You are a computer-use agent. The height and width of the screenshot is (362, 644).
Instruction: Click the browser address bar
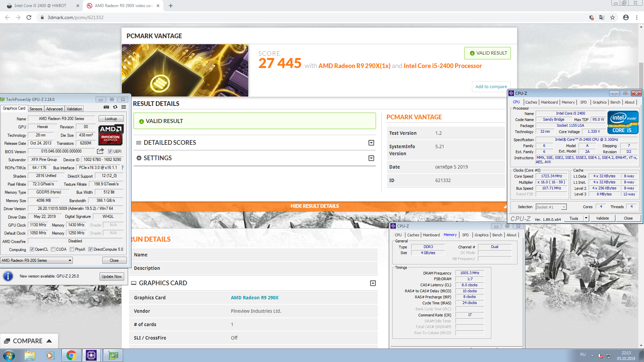tap(312, 17)
